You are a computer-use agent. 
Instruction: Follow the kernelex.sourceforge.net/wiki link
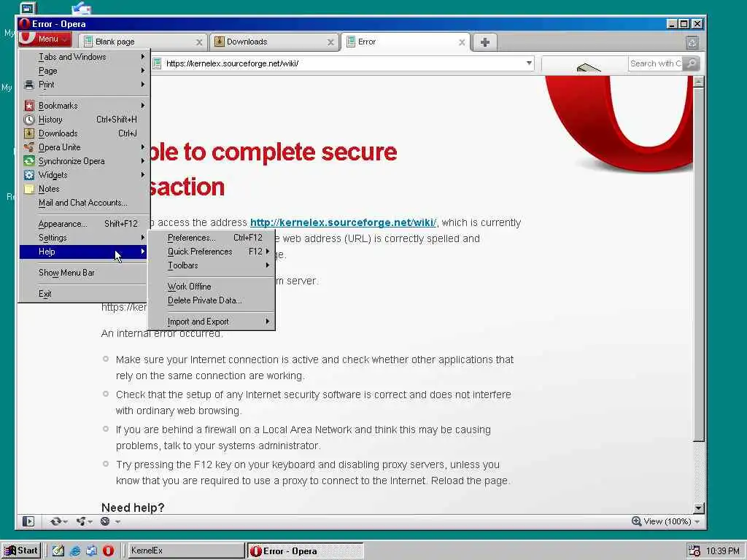coord(343,222)
